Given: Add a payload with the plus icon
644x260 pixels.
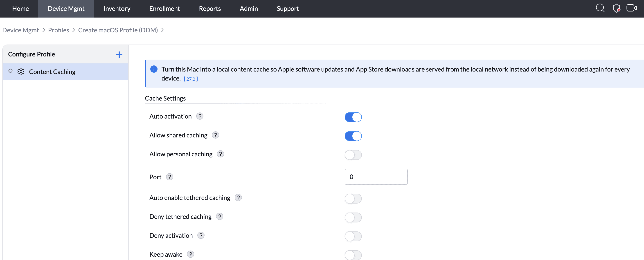Looking at the screenshot, I should [x=119, y=54].
